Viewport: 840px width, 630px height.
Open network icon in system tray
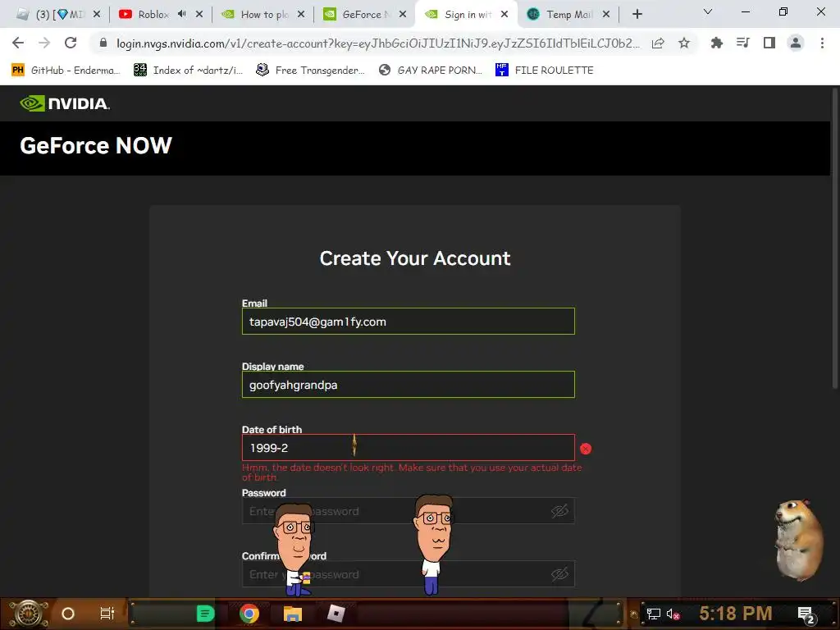click(653, 614)
